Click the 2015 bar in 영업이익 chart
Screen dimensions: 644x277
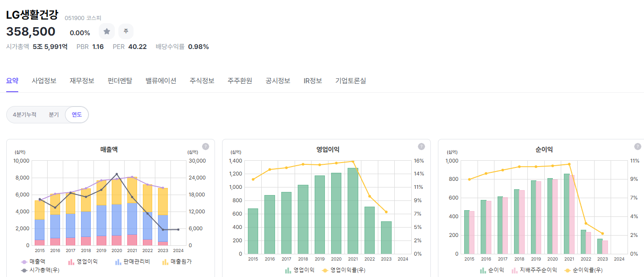point(253,231)
